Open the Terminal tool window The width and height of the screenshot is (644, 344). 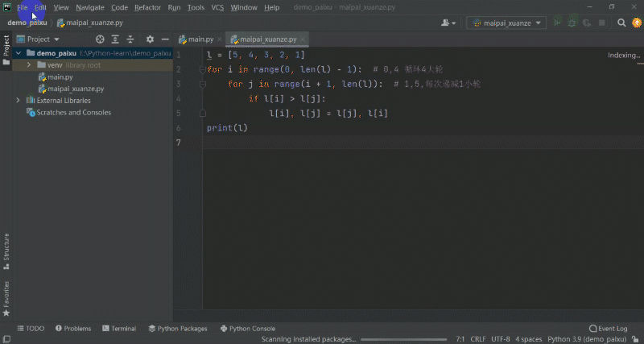pyautogui.click(x=118, y=329)
